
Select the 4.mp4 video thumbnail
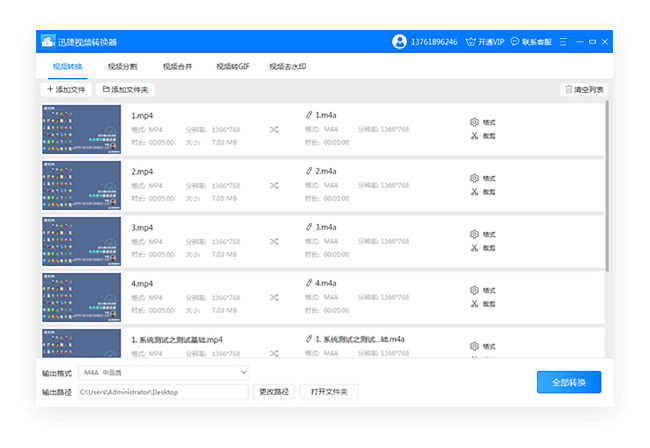coord(82,297)
